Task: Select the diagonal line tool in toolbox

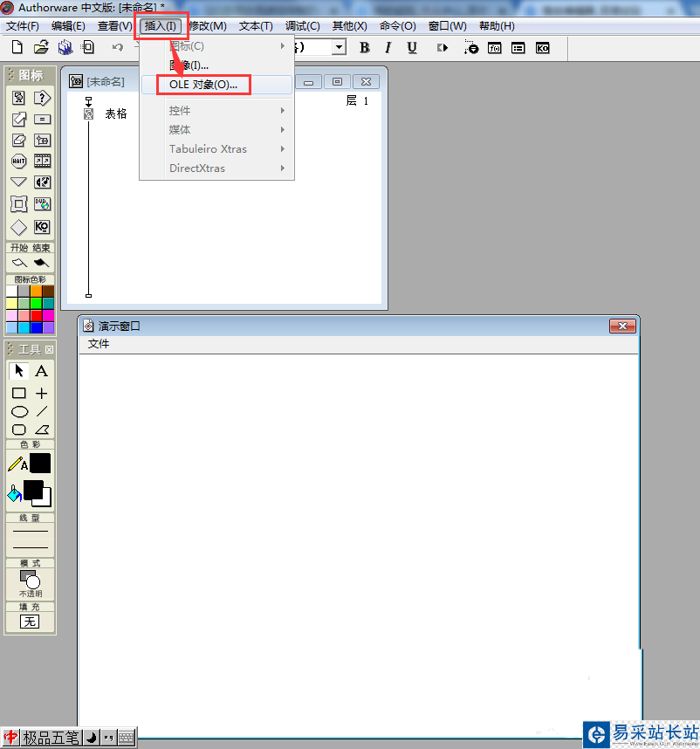Action: tap(42, 411)
